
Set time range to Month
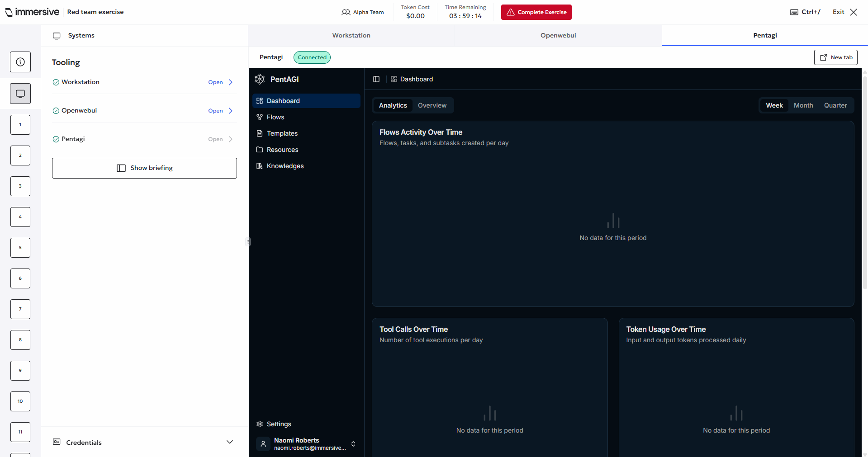(x=803, y=105)
